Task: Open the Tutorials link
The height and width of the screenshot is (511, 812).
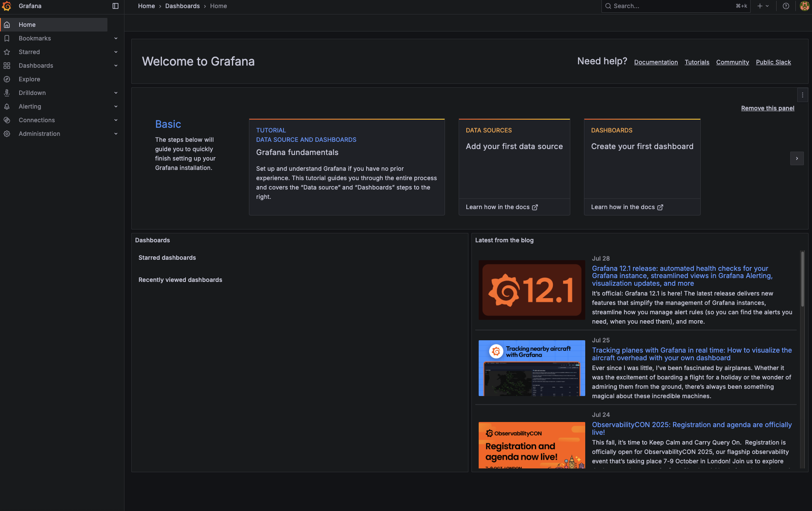Action: (697, 62)
